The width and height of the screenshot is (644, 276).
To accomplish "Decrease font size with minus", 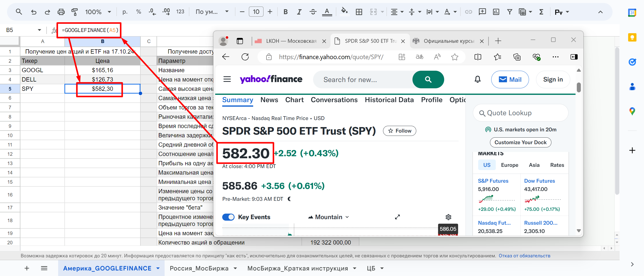I will 242,12.
